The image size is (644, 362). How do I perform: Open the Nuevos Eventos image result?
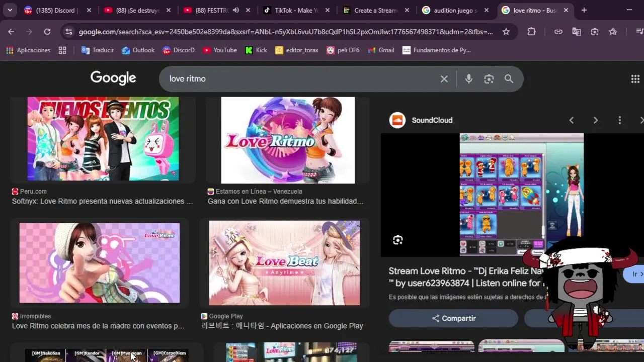pyautogui.click(x=103, y=139)
